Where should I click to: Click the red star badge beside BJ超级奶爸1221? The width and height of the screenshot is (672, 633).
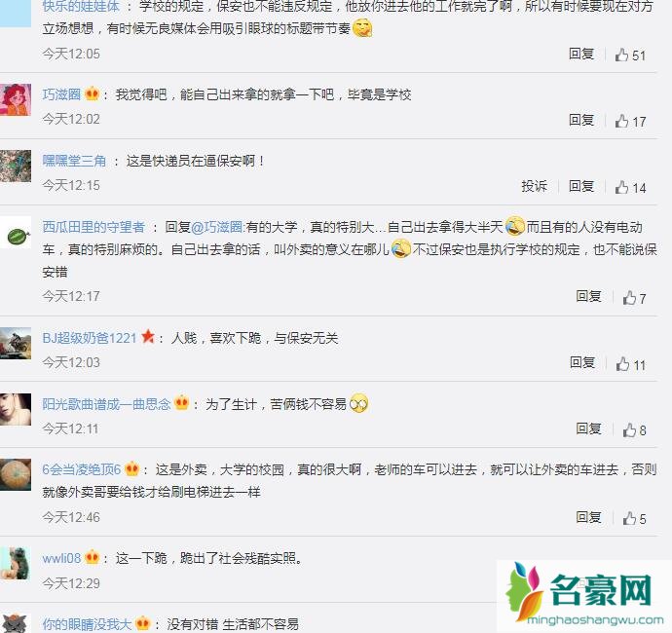tap(148, 336)
